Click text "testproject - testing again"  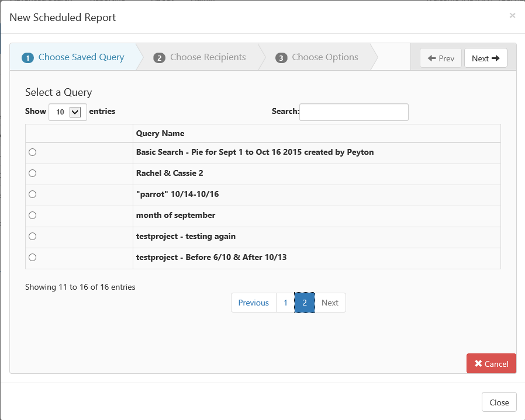point(186,236)
